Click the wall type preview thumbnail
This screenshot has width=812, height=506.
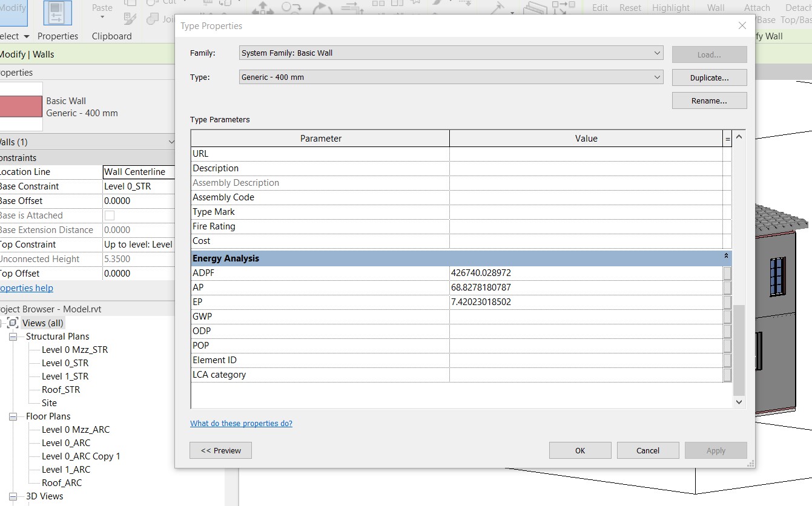click(x=21, y=107)
